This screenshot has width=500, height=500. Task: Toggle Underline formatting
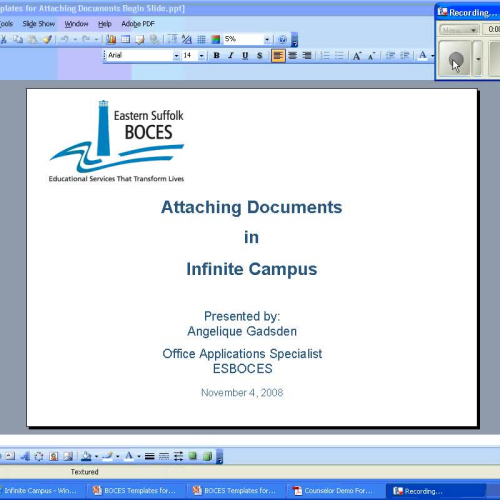point(245,55)
